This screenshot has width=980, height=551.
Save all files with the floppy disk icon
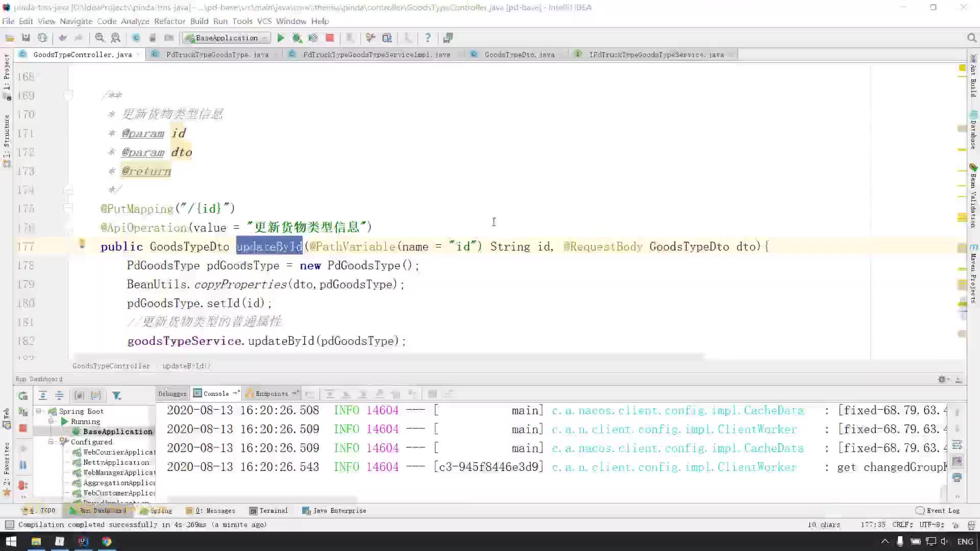click(26, 38)
